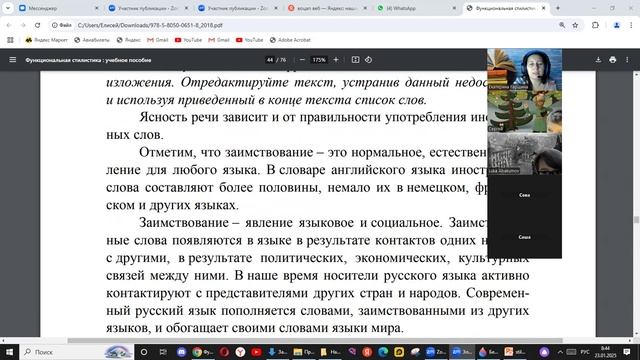
Task: Select Сергей's video thumbnail
Action: [524, 111]
